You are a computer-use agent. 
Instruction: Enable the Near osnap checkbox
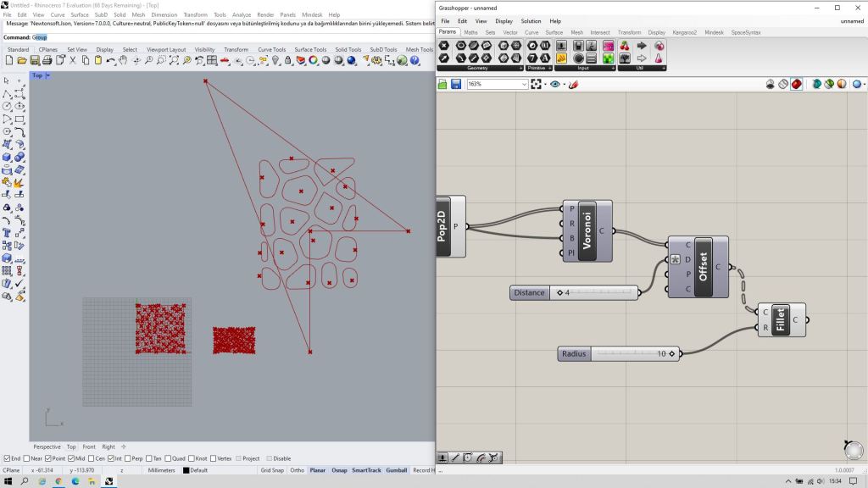[x=25, y=458]
